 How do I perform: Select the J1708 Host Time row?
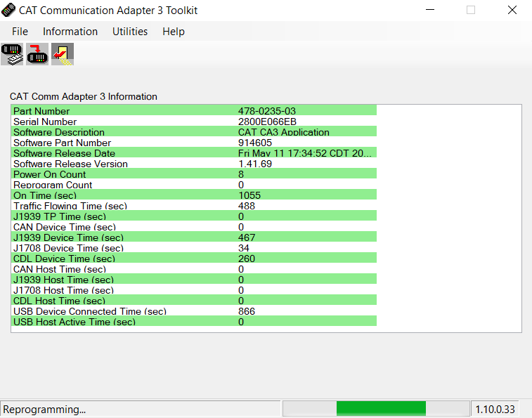tap(194, 289)
